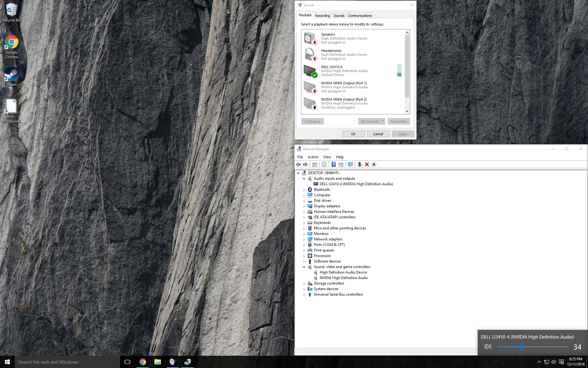Open Action menu in Device Manager

click(313, 157)
